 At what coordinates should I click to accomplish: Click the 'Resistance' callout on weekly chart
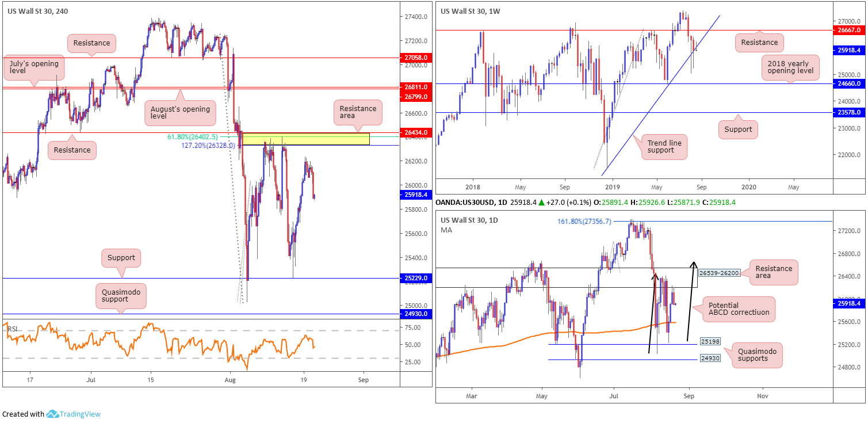point(759,42)
